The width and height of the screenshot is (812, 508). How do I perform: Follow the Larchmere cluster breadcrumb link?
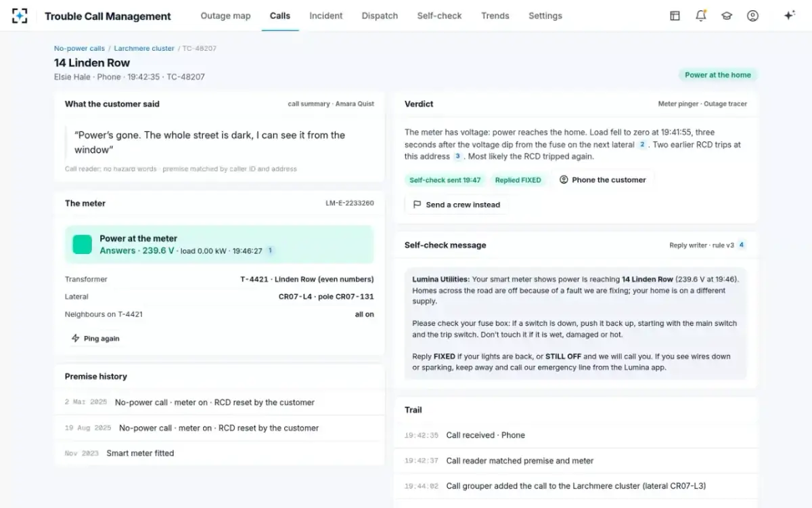pyautogui.click(x=144, y=49)
